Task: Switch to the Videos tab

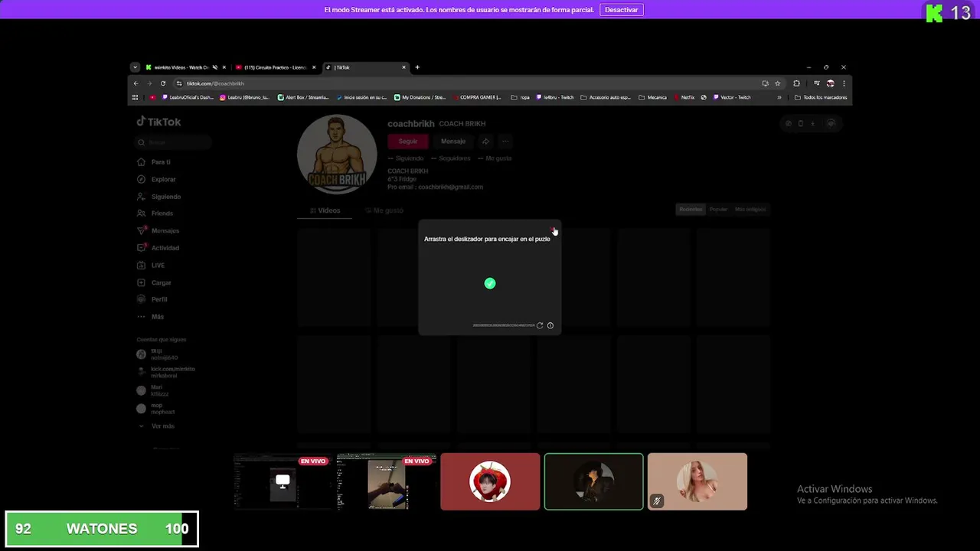Action: (x=325, y=210)
